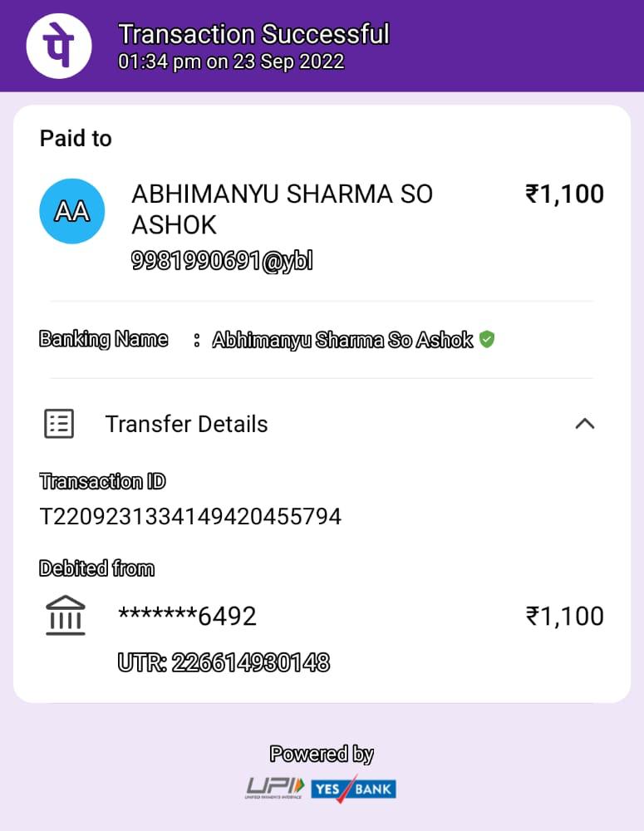Tap the UPI ID 9981990691@ybl
This screenshot has width=644, height=831.
click(x=222, y=261)
